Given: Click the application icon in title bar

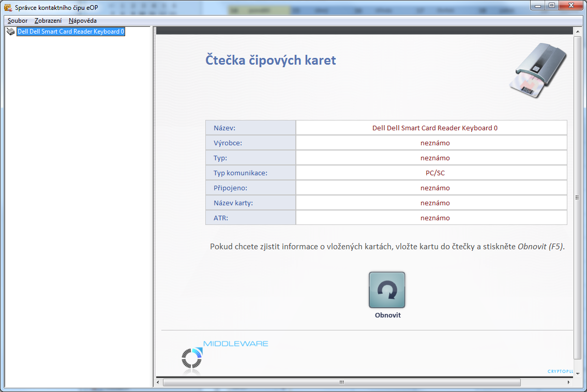Looking at the screenshot, I should (x=8, y=7).
